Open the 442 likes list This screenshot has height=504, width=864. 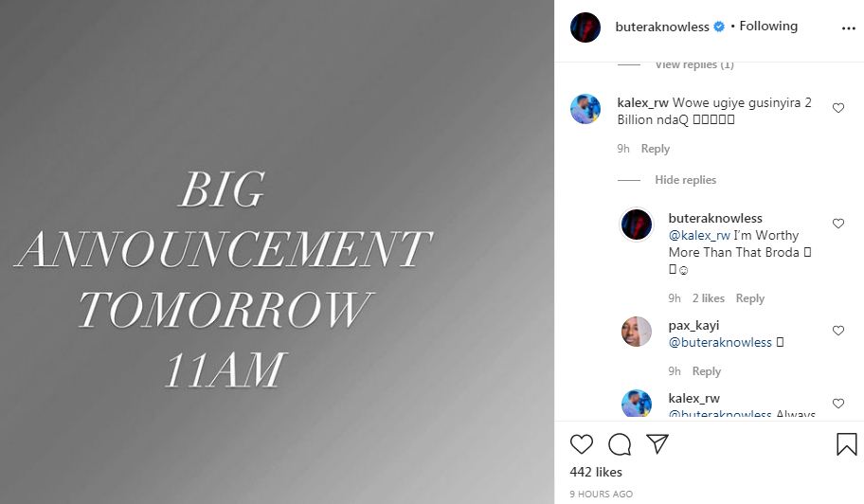click(596, 472)
